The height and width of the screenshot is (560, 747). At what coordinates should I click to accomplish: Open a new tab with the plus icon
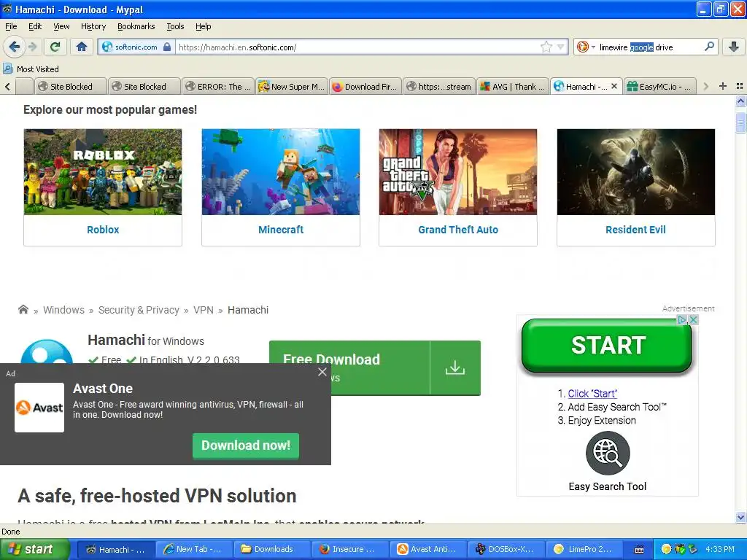tap(723, 86)
